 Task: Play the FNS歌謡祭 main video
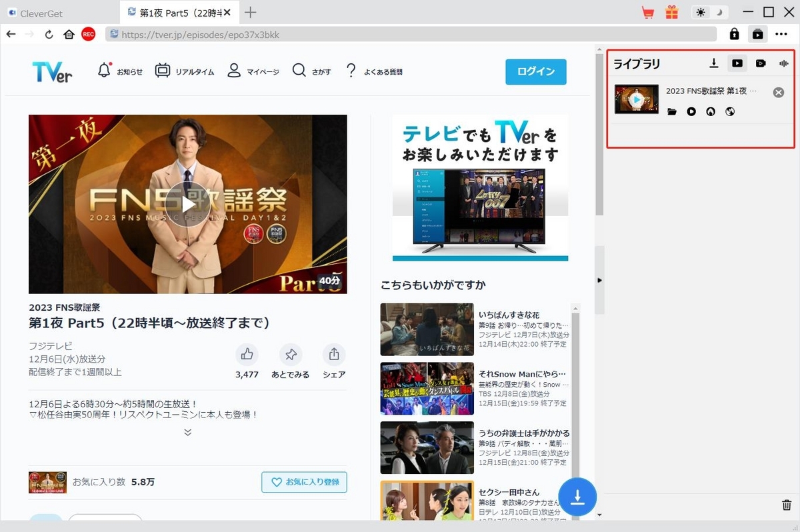(187, 204)
